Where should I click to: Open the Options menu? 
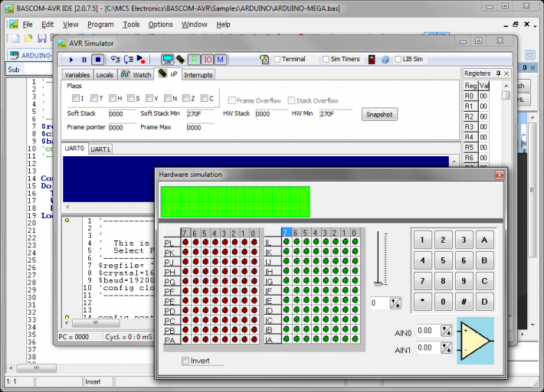(x=160, y=24)
